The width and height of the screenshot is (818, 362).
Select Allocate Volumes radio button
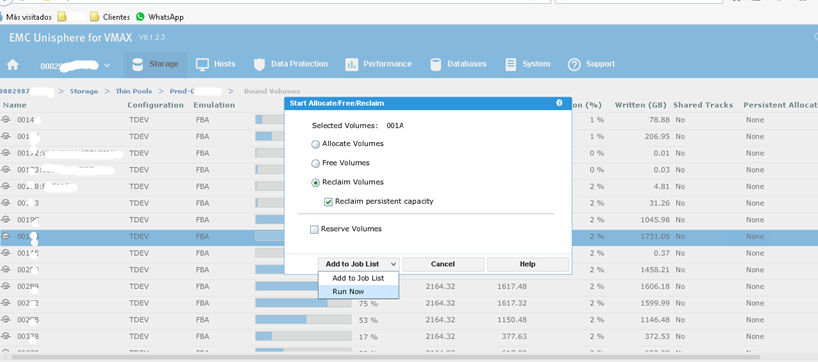315,144
